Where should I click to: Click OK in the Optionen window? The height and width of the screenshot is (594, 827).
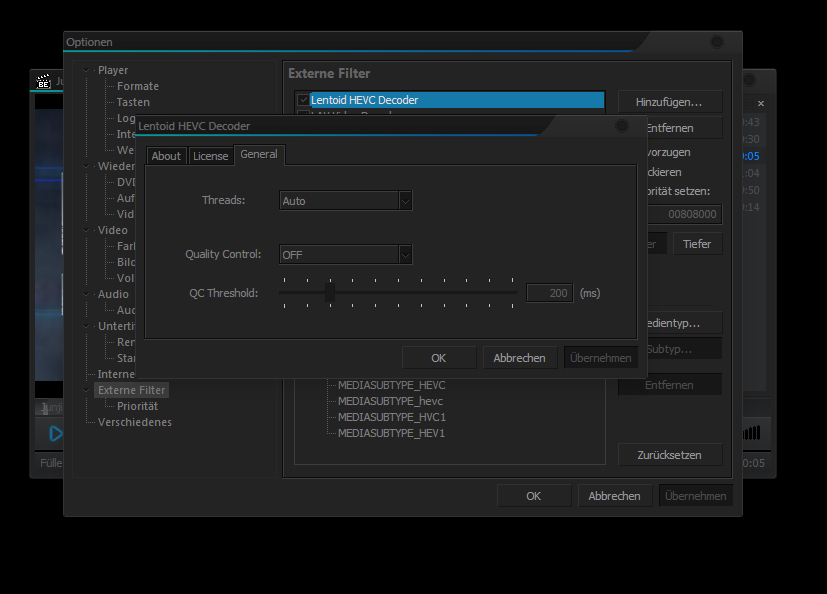click(534, 496)
